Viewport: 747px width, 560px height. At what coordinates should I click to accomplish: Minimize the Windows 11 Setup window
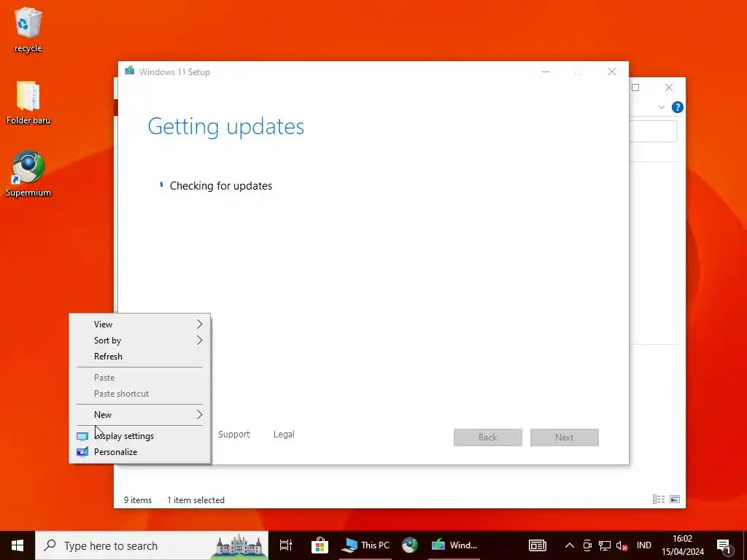(546, 71)
